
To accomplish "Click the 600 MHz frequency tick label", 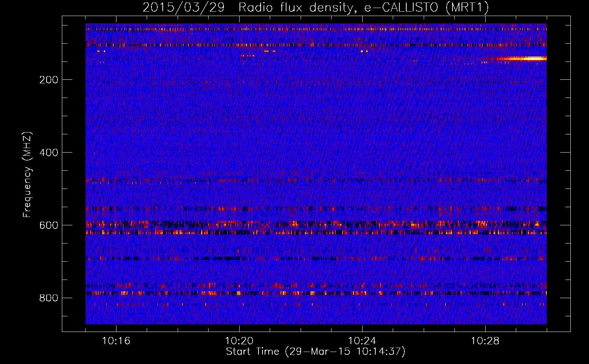I will point(49,225).
